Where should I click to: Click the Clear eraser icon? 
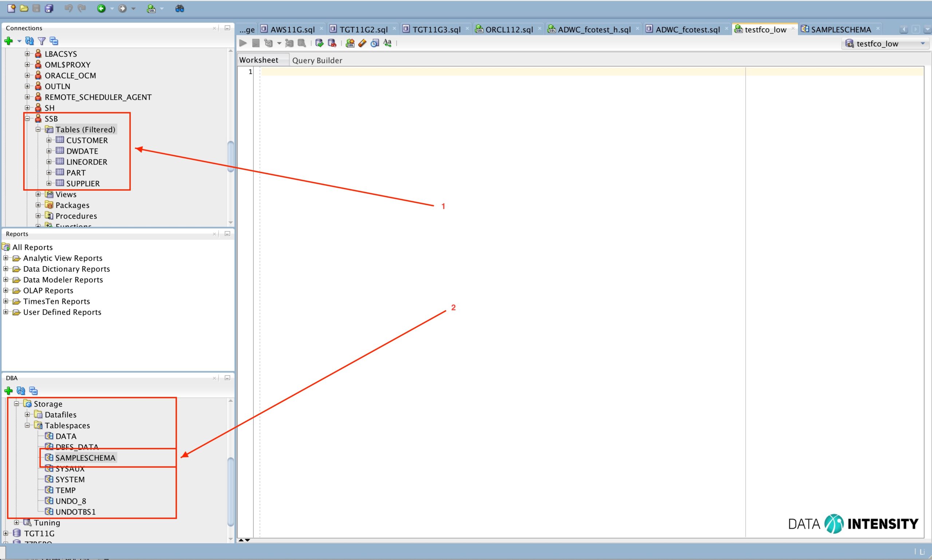(x=362, y=43)
